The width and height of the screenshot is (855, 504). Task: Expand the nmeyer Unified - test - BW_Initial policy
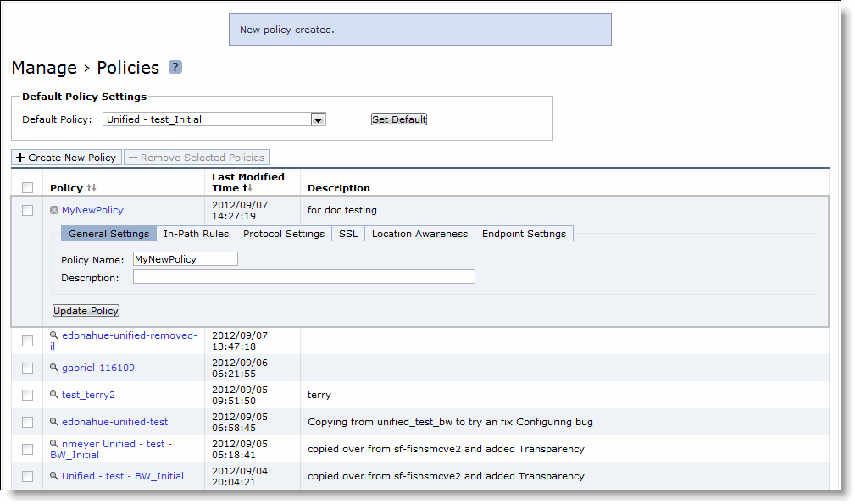116,444
